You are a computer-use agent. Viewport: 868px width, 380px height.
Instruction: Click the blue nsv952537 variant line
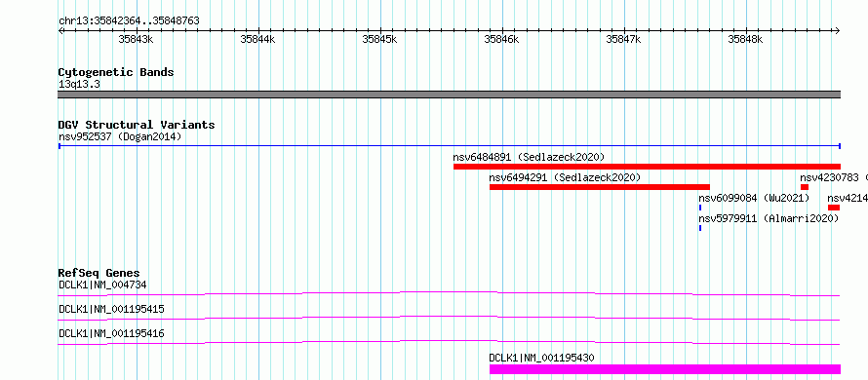pos(449,146)
